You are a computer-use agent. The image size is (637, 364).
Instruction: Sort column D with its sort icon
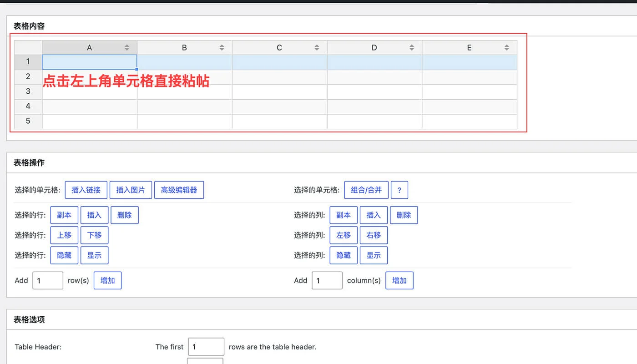(412, 47)
